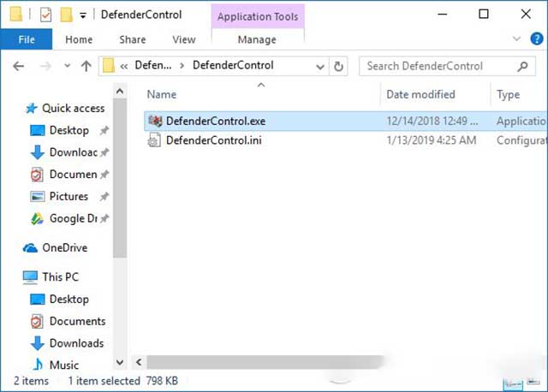Click the New folder quick access icon
Screen dimensions: 548x392
tap(66, 15)
